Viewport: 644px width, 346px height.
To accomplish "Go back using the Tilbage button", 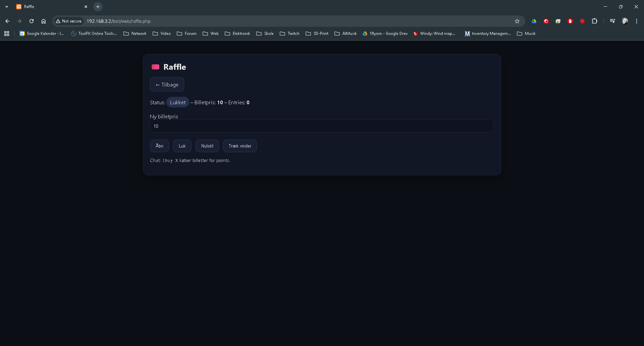I will [x=167, y=84].
